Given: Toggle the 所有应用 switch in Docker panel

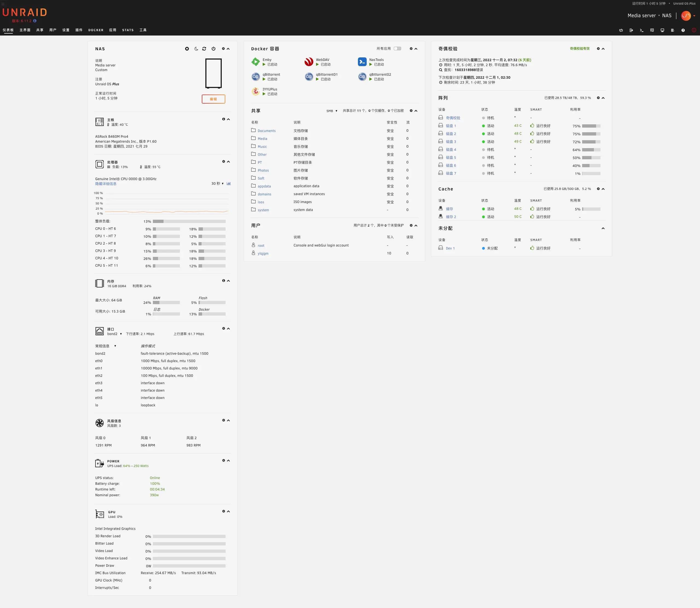Looking at the screenshot, I should coord(397,49).
